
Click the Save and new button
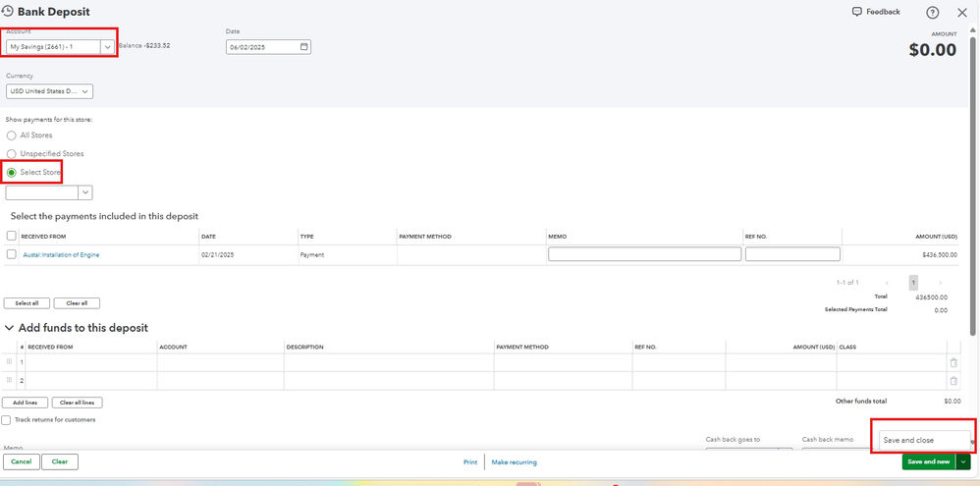coord(929,461)
